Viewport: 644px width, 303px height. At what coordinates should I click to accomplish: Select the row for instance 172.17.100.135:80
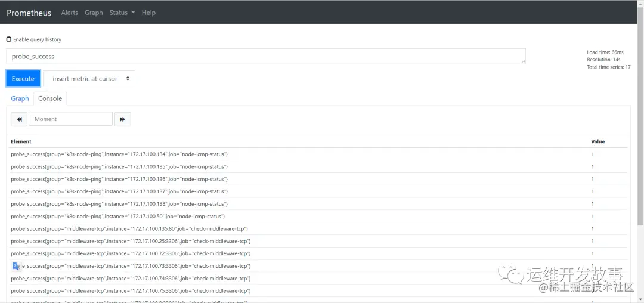click(318, 228)
